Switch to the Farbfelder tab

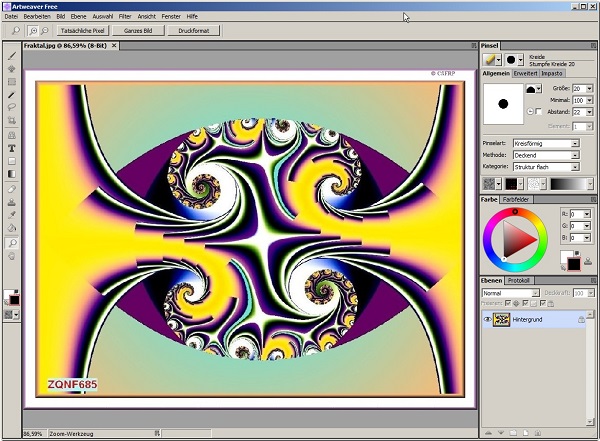pos(517,199)
